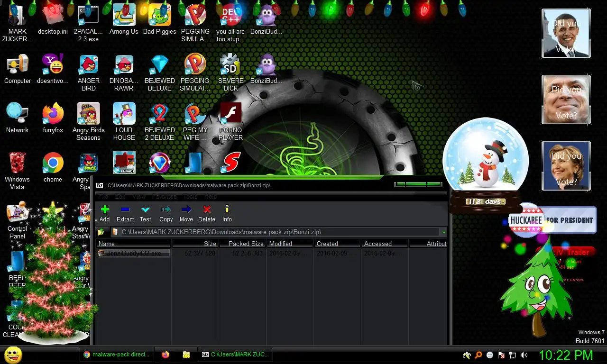607x364 pixels.
Task: Select the chome Chrome shortcut
Action: [x=53, y=168]
